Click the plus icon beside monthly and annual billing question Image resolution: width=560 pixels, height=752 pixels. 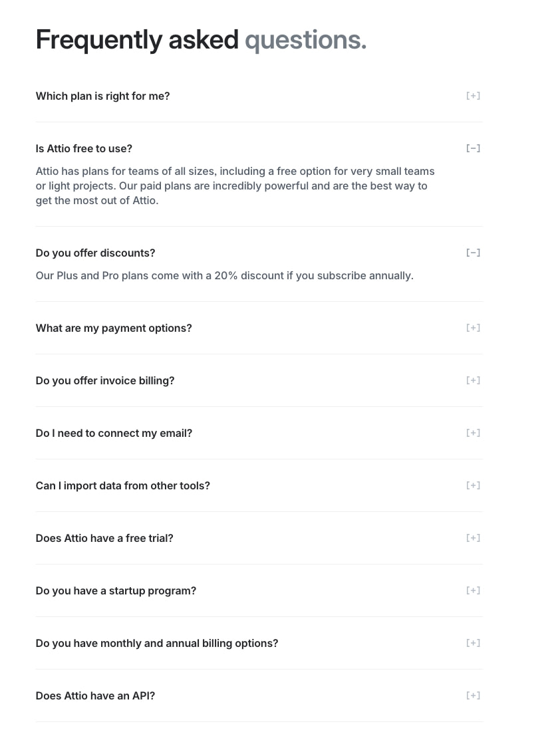(x=473, y=643)
